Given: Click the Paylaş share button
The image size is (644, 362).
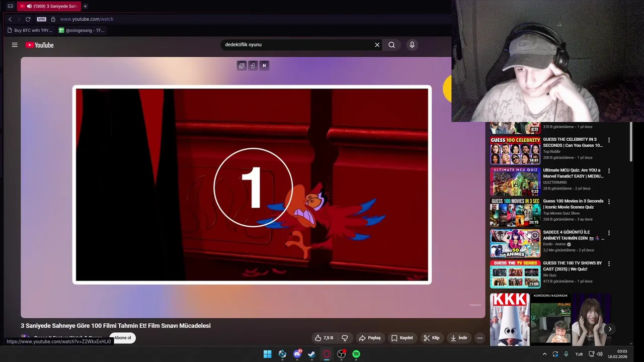Looking at the screenshot, I should tap(370, 338).
